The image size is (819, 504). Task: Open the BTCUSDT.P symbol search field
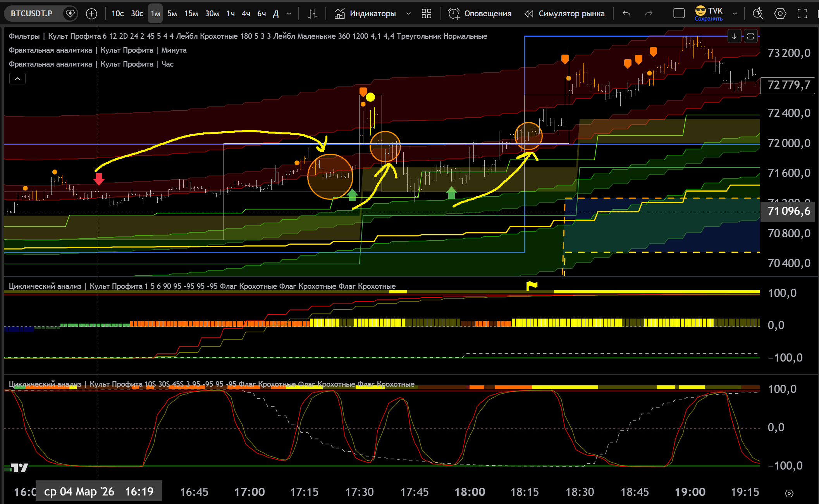(32, 14)
